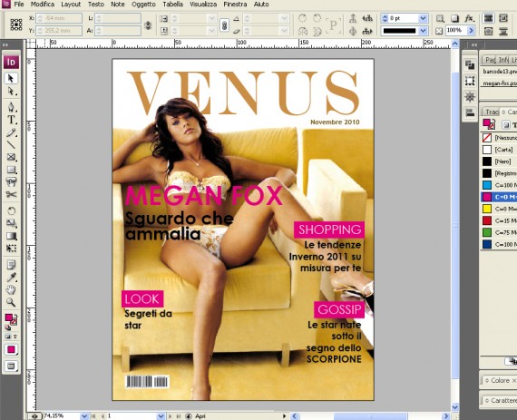Open the stroke style dropdown
This screenshot has width=517, height=420.
[423, 31]
